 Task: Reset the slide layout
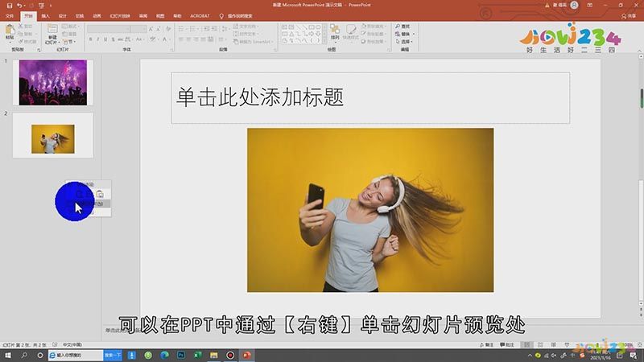[70, 34]
